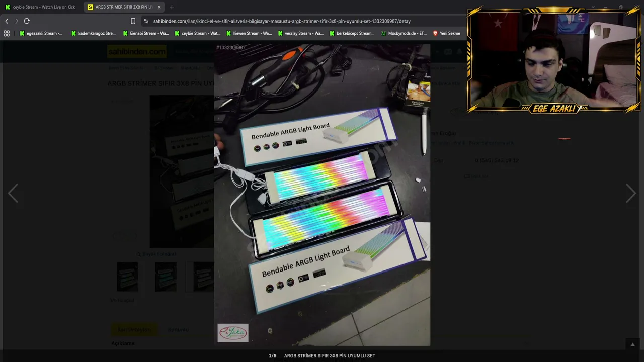Open a new browser tab
The image size is (644, 362).
[172, 7]
